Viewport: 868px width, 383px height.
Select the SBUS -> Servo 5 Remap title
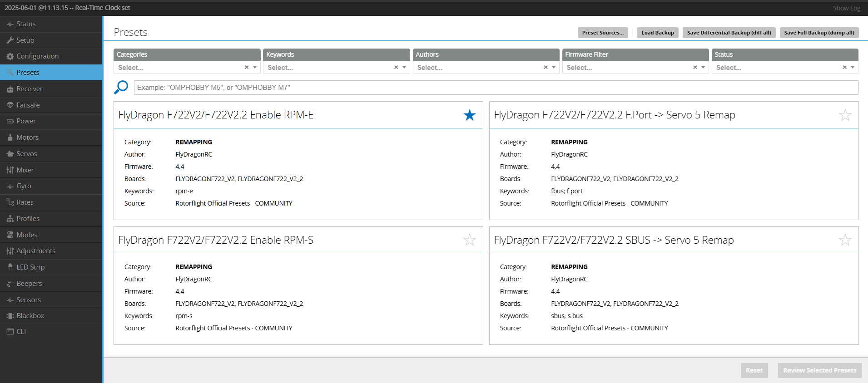pyautogui.click(x=614, y=240)
